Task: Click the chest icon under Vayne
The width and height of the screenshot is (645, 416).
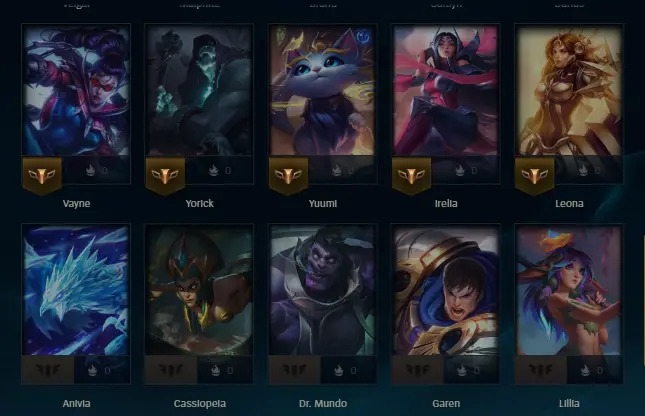Action: pyautogui.click(x=90, y=170)
